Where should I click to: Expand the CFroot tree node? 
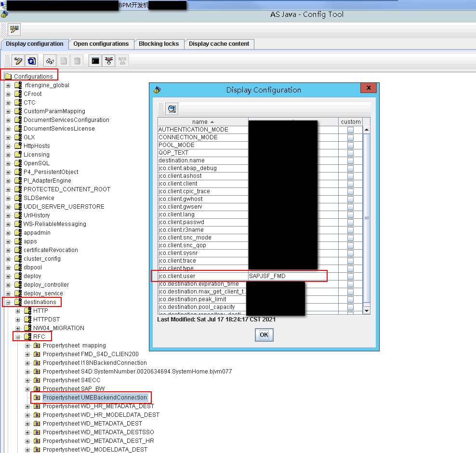coord(8,94)
